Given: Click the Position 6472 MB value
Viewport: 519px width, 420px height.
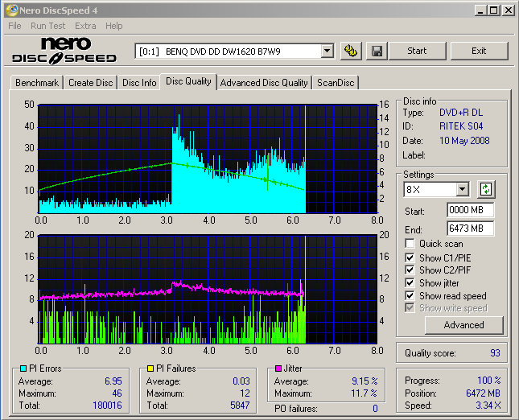Looking at the screenshot, I should pyautogui.click(x=483, y=393).
